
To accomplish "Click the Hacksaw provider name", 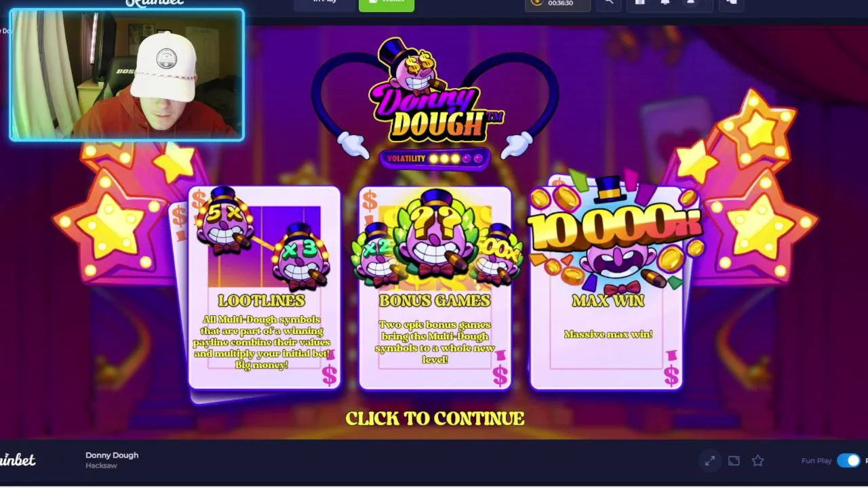I will (100, 466).
